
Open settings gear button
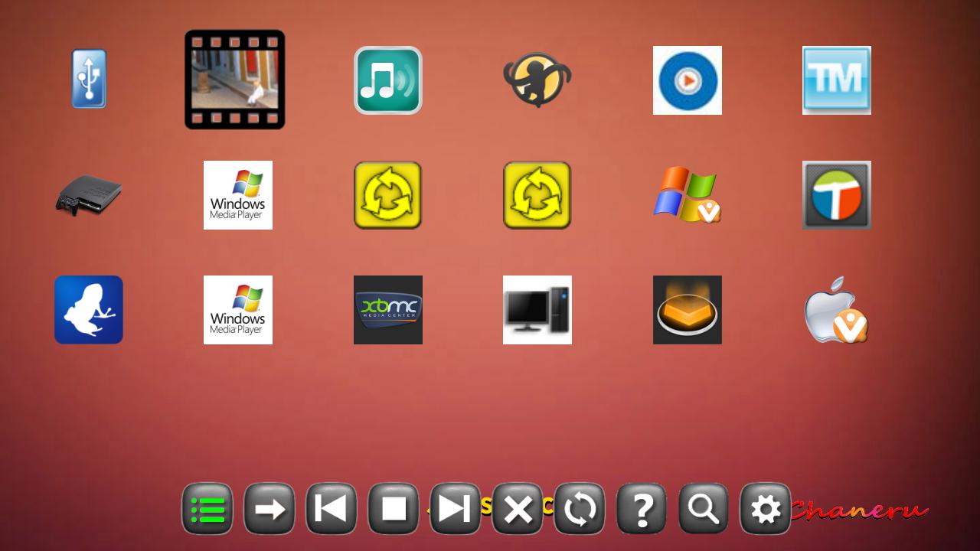click(766, 509)
